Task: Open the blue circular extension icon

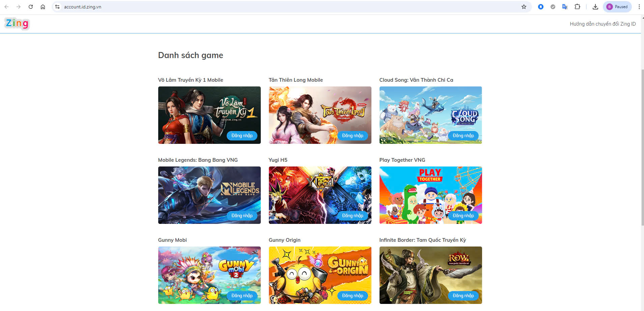Action: [x=541, y=7]
